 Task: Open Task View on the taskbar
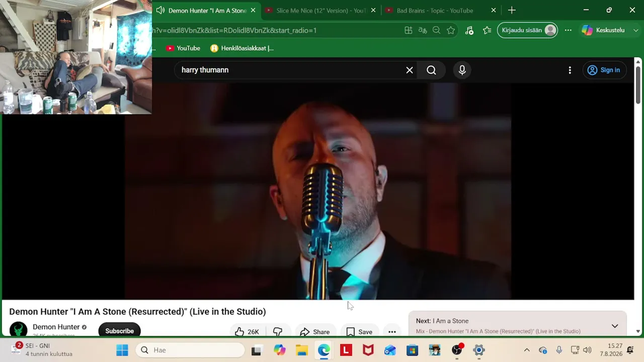(x=256, y=350)
